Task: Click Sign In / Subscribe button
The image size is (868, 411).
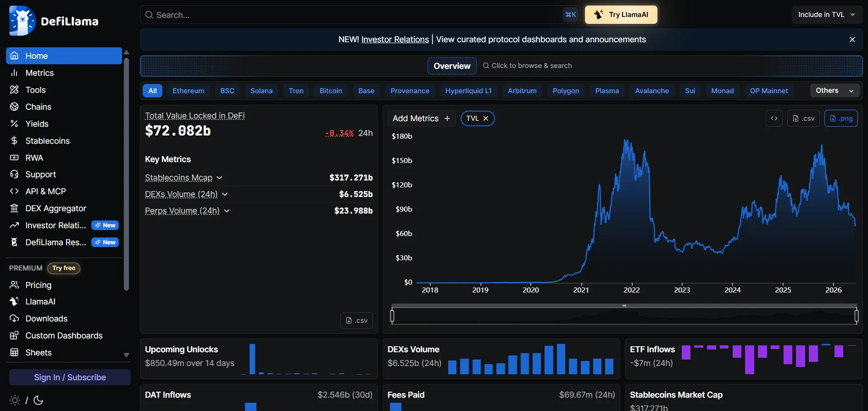Action: point(70,377)
